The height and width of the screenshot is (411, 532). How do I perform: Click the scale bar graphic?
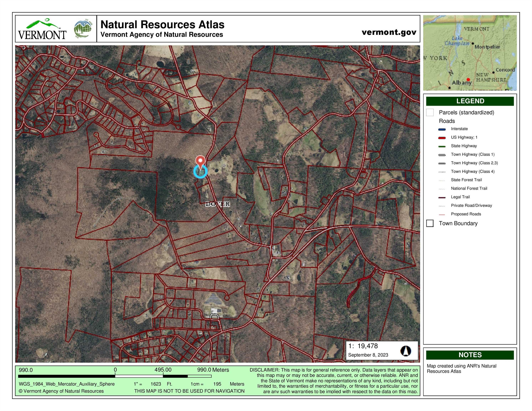click(x=115, y=376)
